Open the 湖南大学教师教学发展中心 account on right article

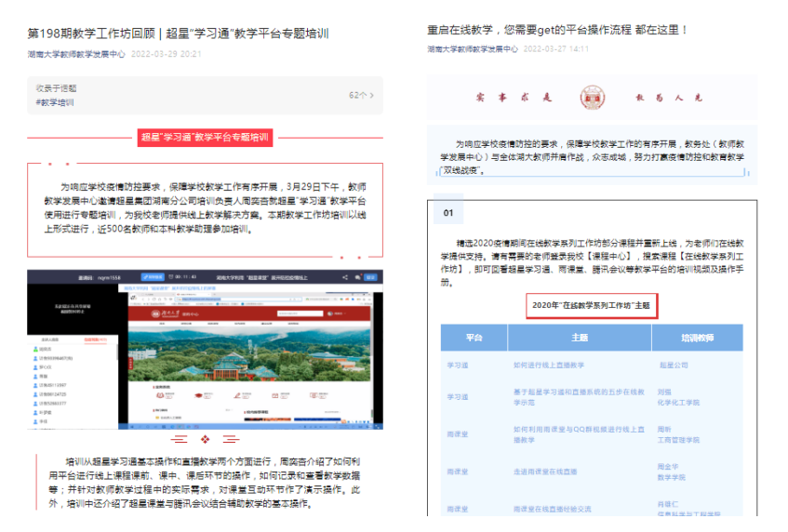coord(473,48)
